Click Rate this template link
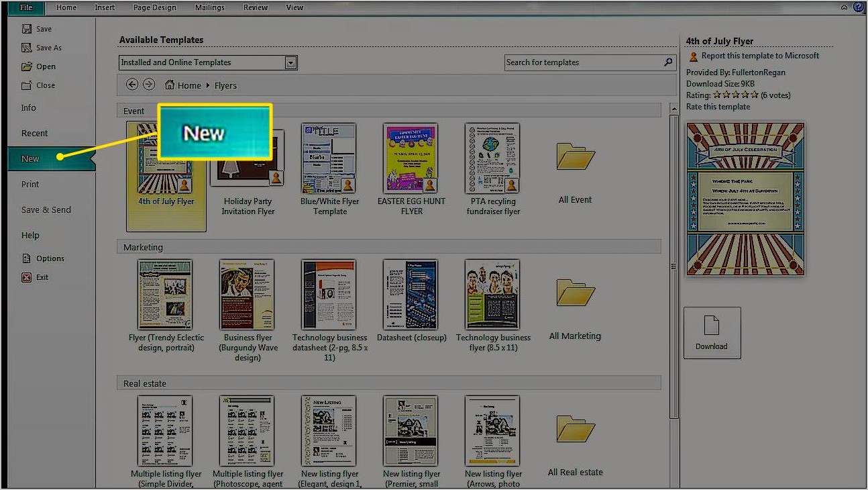868x490 pixels. pyautogui.click(x=718, y=107)
